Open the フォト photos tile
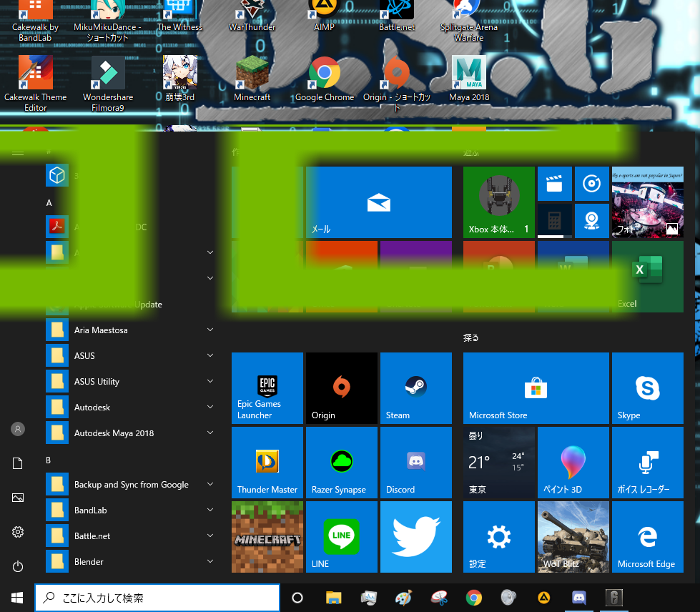 point(647,202)
